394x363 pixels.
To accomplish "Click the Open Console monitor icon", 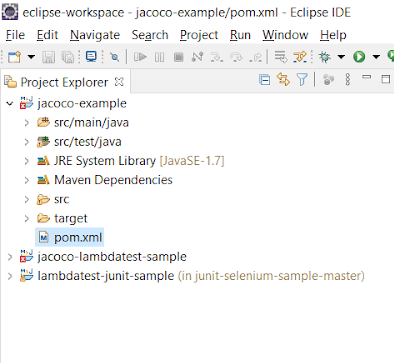I will point(91,57).
